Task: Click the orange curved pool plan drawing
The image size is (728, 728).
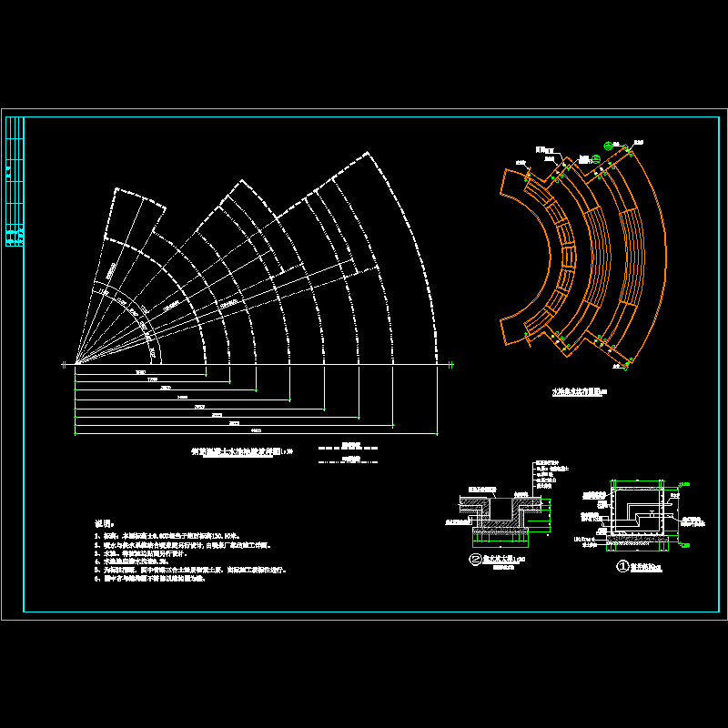Action: 583,256
